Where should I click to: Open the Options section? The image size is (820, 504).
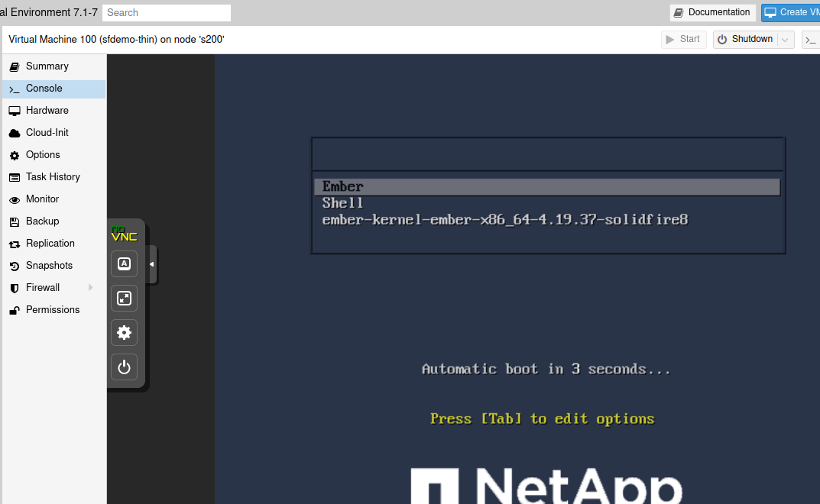point(53,155)
